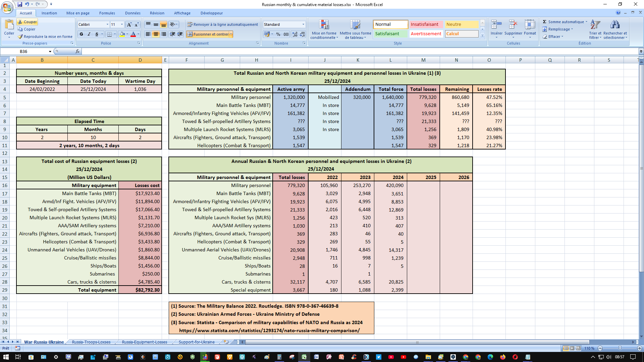Image resolution: width=644 pixels, height=362 pixels.
Task: Click the Coller paste icon
Action: click(9, 25)
